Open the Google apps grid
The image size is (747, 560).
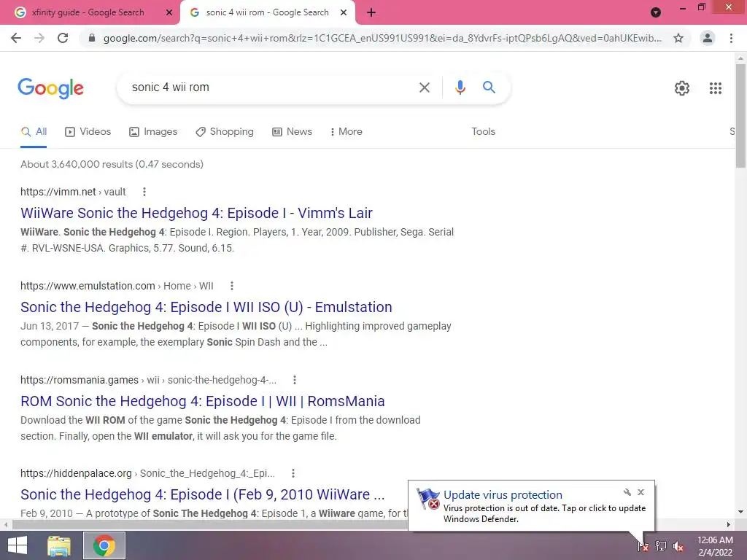pyautogui.click(x=715, y=88)
